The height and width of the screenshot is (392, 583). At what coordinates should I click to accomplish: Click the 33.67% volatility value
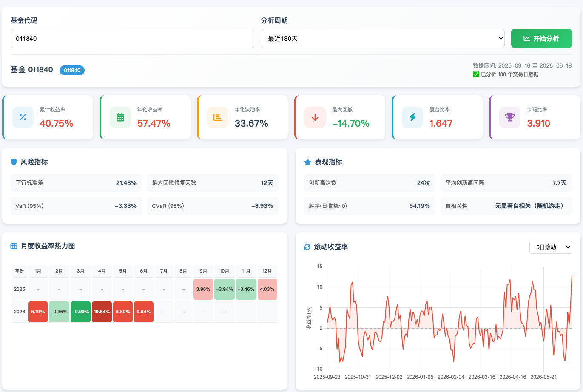point(251,124)
